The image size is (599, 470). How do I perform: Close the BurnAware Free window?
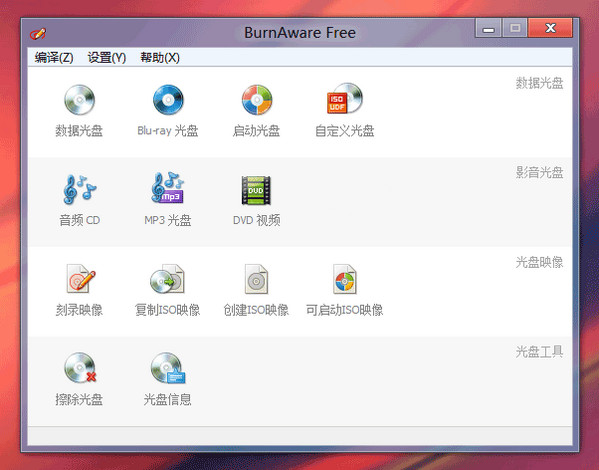(550, 28)
